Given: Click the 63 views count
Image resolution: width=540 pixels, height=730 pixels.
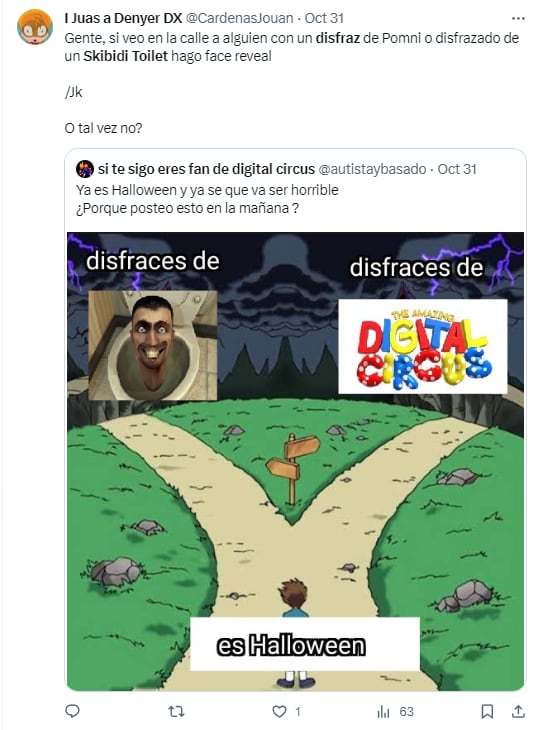Looking at the screenshot, I should tap(406, 711).
